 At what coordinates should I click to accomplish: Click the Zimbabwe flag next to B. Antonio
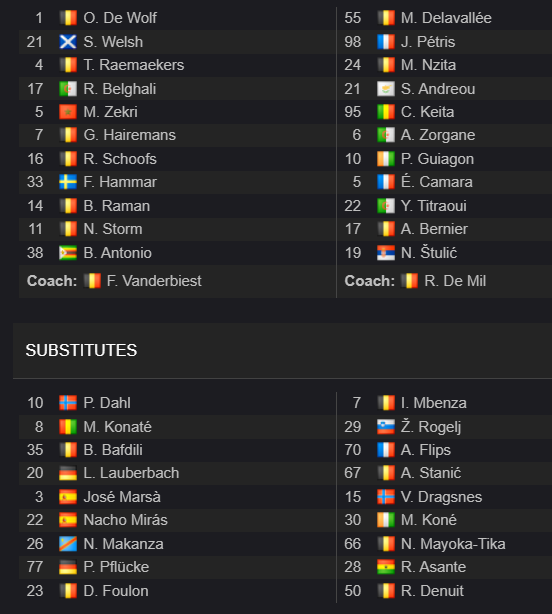68,253
